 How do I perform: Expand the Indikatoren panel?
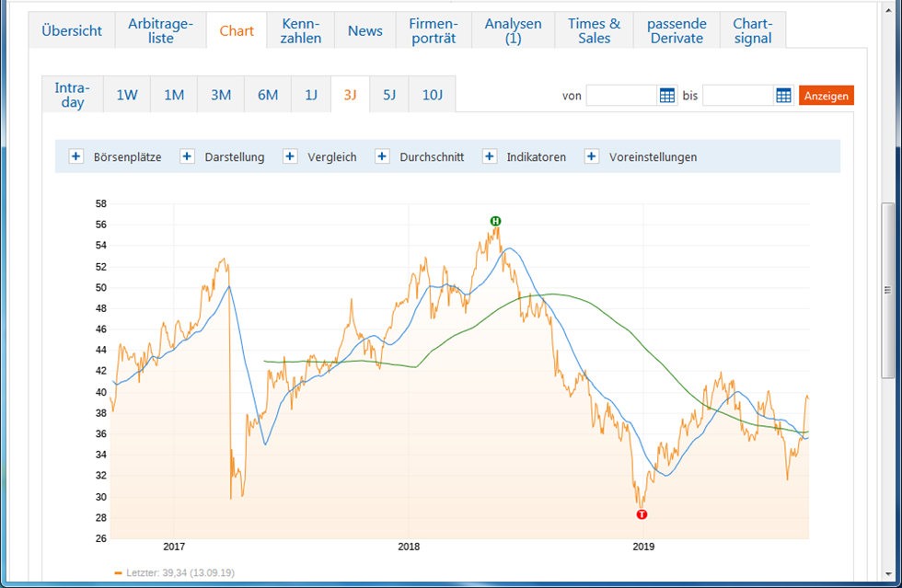pyautogui.click(x=489, y=157)
